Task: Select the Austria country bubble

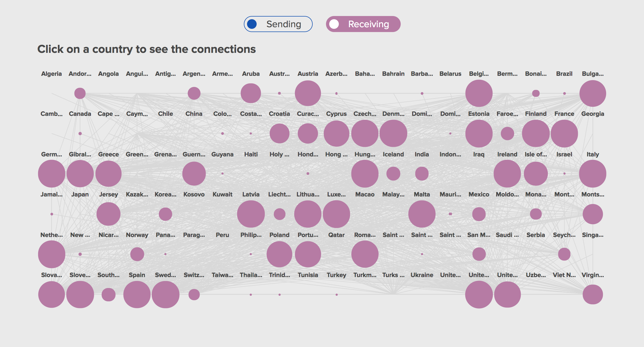Action: [308, 93]
